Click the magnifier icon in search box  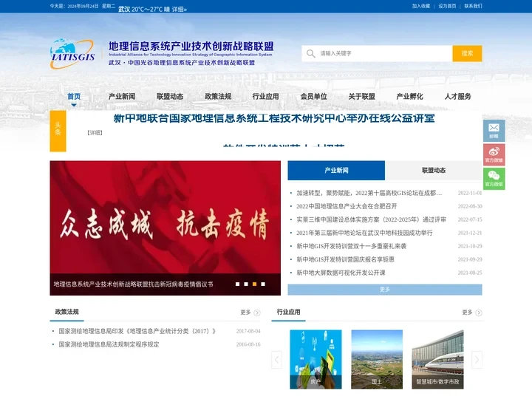coord(310,53)
